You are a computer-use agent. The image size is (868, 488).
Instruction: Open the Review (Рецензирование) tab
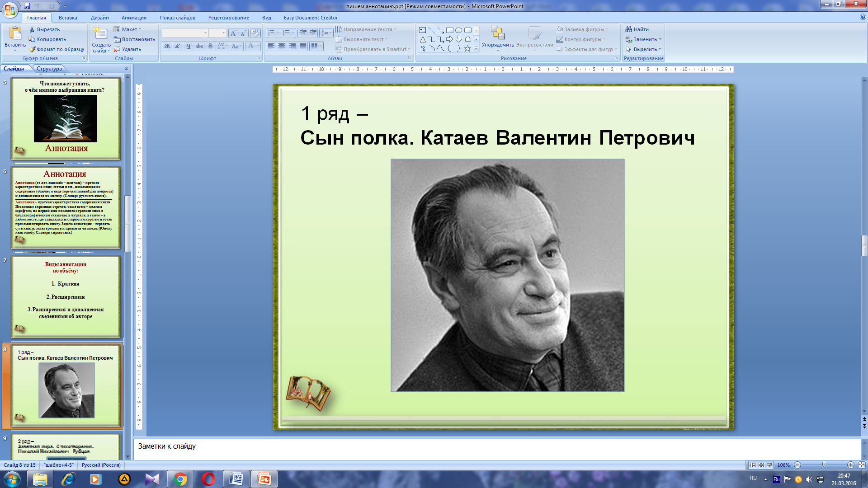coord(228,18)
